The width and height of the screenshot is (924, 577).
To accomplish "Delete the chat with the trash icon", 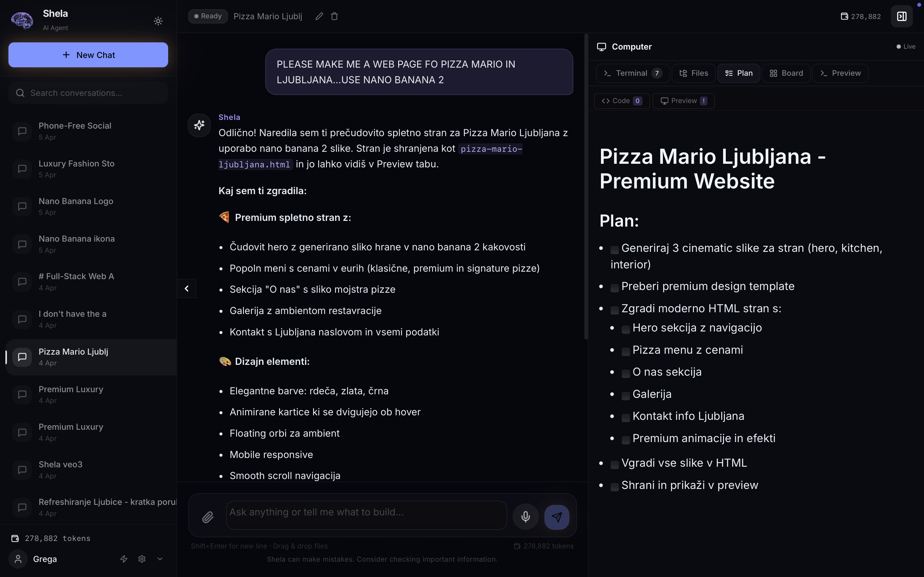I will tap(334, 17).
